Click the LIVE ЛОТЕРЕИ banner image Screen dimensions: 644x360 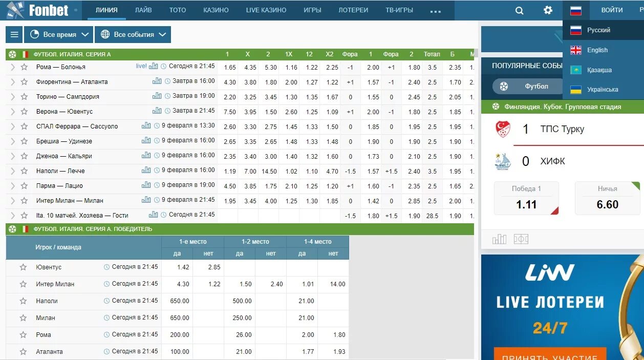tap(563, 307)
